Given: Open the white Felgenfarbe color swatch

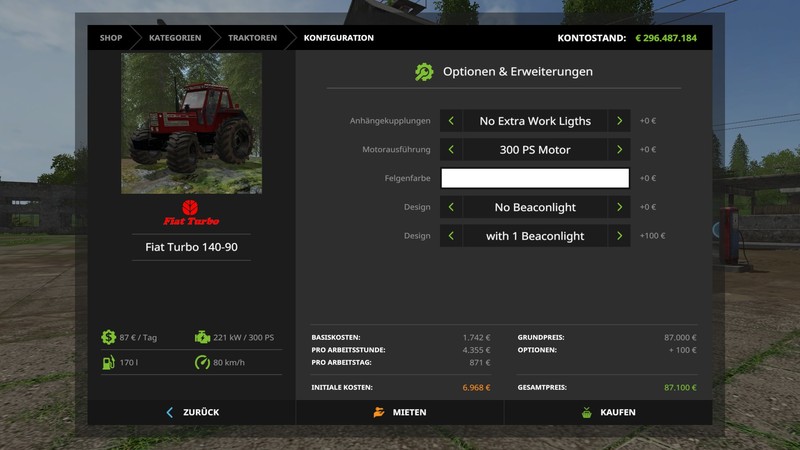Looking at the screenshot, I should tap(535, 178).
